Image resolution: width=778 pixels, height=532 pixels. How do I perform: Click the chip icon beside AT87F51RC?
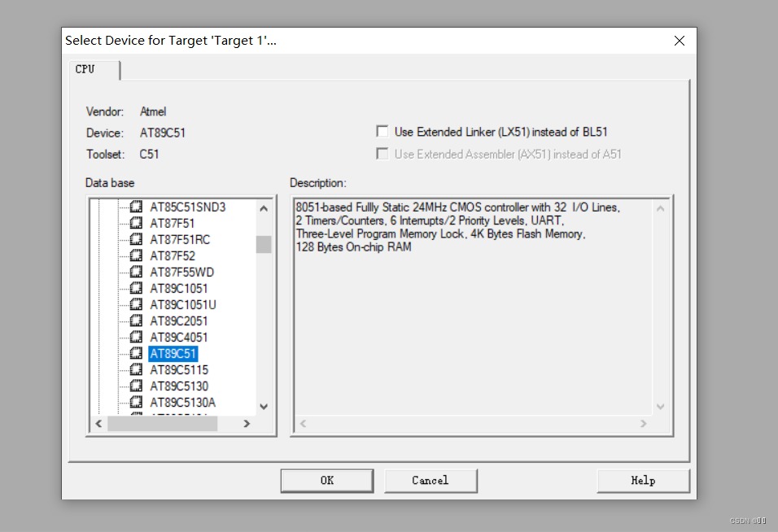click(x=136, y=239)
